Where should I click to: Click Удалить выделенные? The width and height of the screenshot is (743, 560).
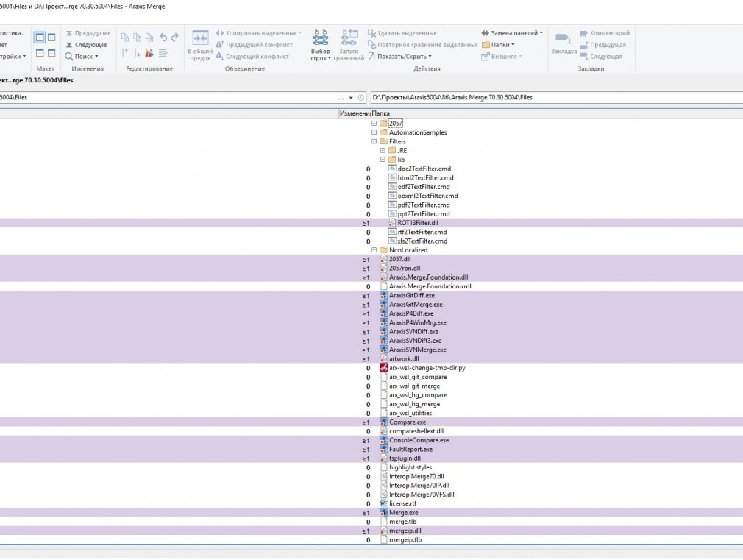pyautogui.click(x=402, y=33)
